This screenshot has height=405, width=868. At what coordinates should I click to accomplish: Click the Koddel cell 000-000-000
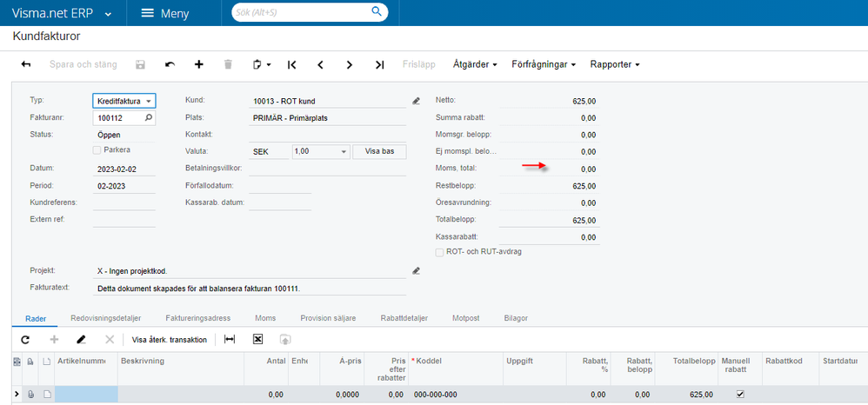[456, 395]
